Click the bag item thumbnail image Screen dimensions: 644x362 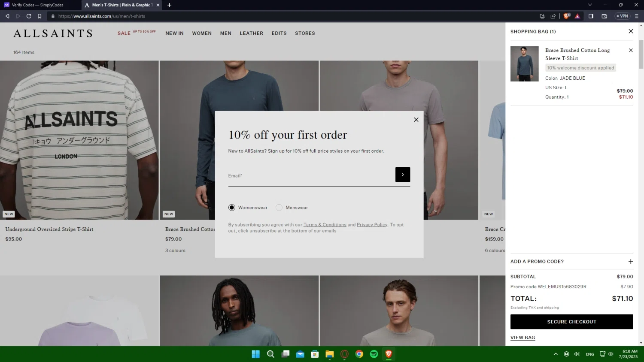tap(524, 64)
